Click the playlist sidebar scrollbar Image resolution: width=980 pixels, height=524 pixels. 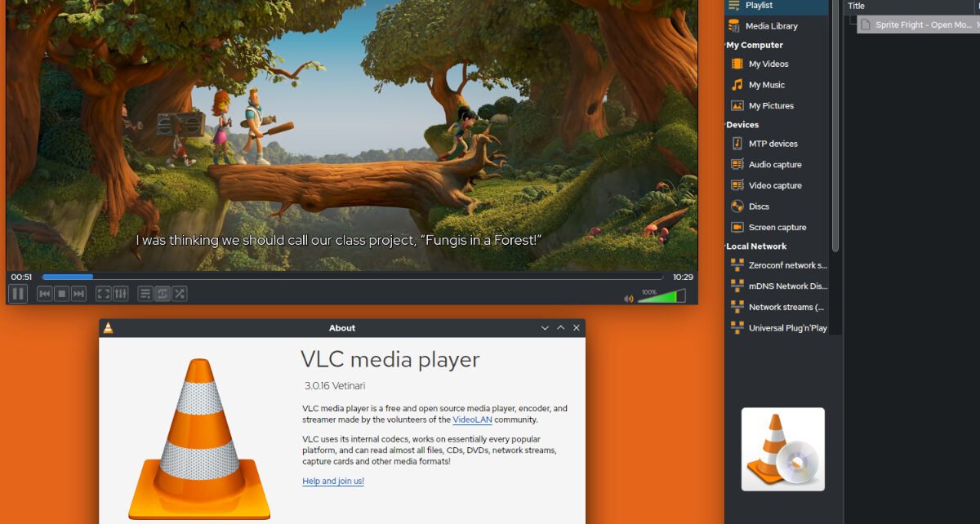point(835,127)
